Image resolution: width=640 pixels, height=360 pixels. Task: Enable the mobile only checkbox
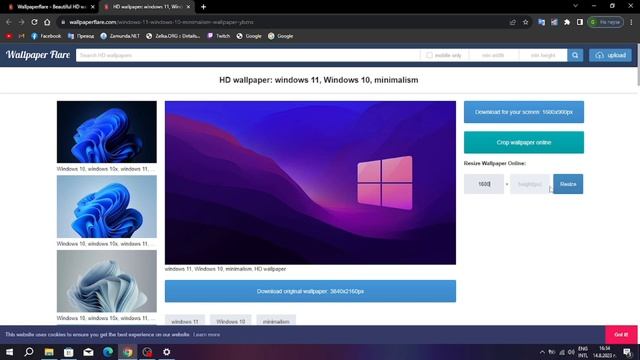click(429, 55)
